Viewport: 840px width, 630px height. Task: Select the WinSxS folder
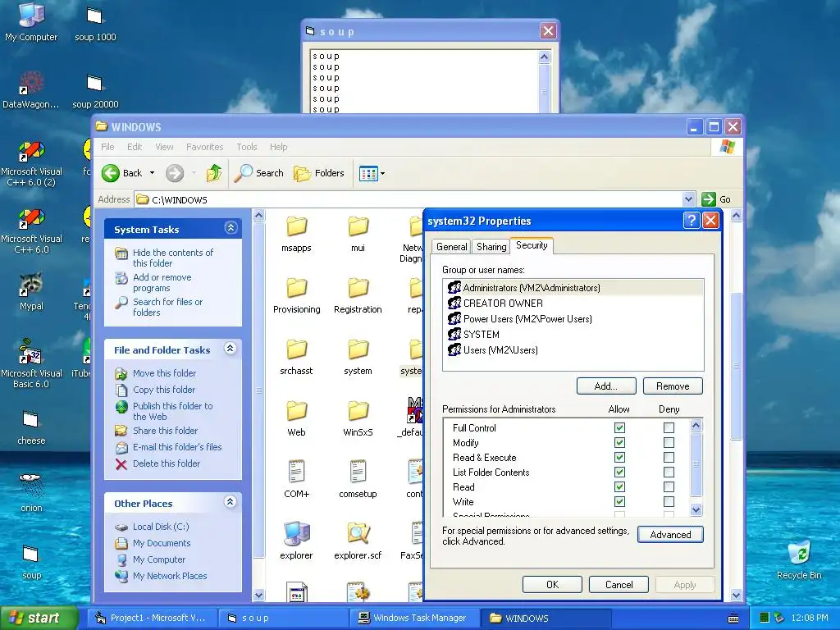pos(358,419)
